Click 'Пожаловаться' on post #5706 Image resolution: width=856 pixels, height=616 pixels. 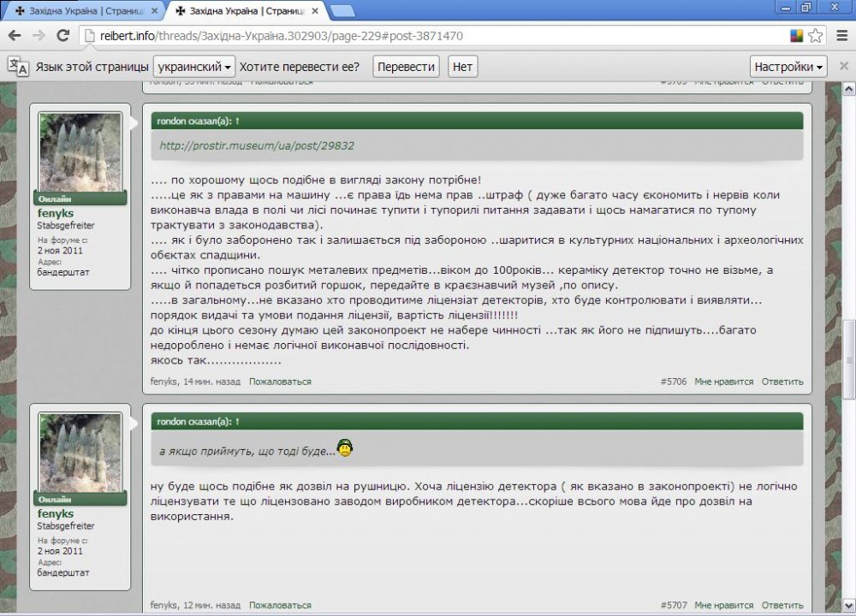tap(280, 382)
